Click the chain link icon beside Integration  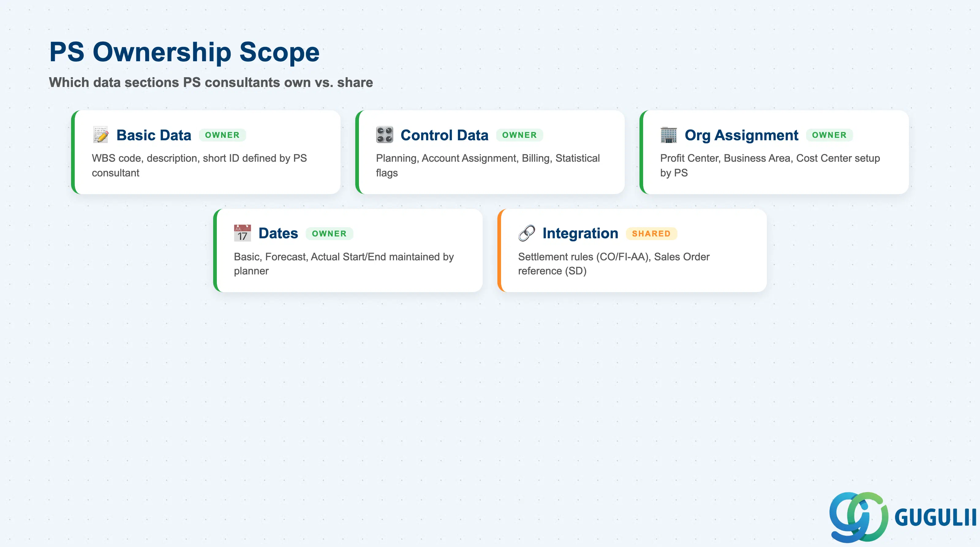[x=526, y=233]
